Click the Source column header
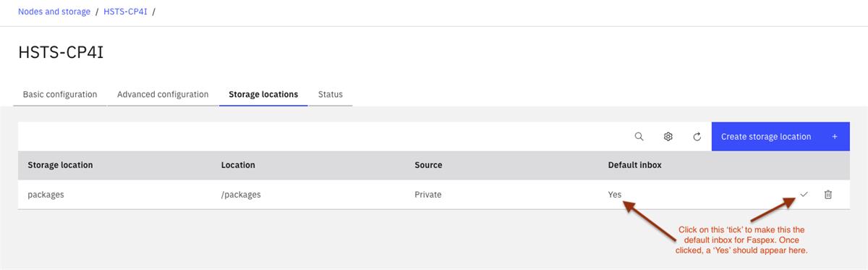This screenshot has height=270, width=868. pyautogui.click(x=428, y=165)
